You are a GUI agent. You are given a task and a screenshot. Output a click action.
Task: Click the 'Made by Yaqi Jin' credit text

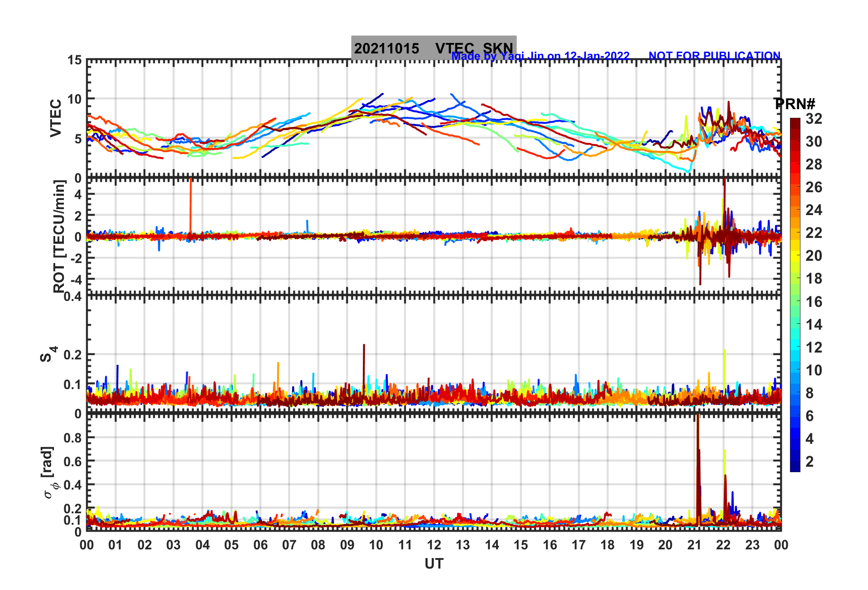coord(540,56)
